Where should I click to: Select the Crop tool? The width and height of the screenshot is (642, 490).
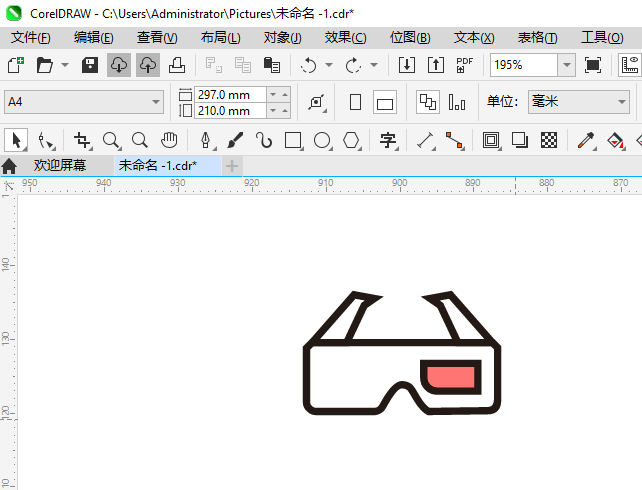point(82,140)
